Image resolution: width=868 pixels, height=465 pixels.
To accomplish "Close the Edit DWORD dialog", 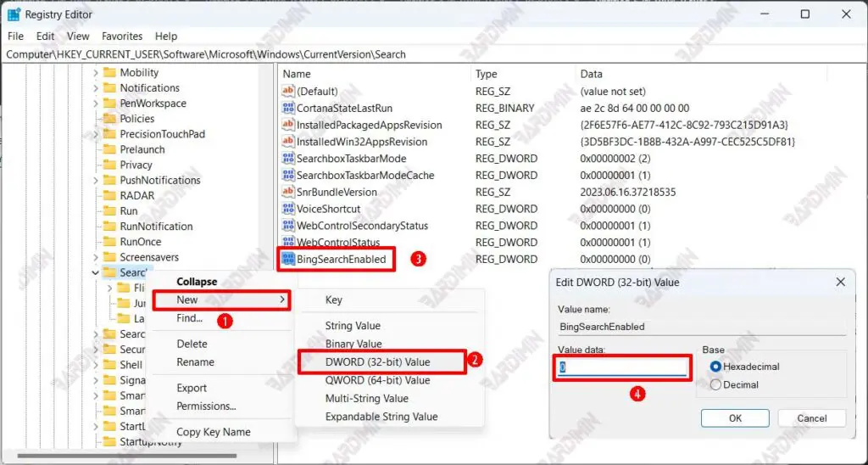I will 840,282.
